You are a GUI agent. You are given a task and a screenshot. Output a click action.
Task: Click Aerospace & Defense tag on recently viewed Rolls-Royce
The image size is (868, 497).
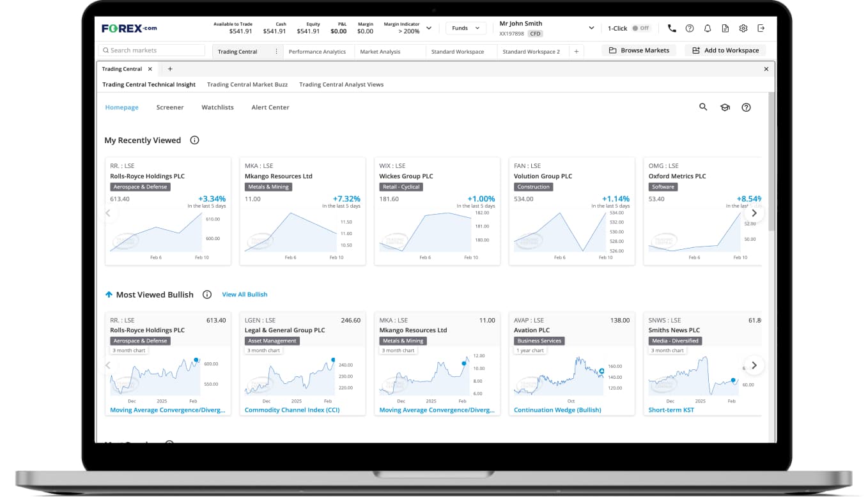click(x=140, y=187)
